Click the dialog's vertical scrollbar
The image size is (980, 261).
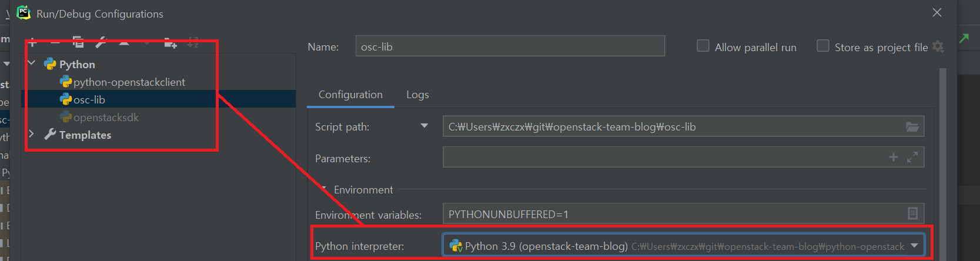tap(943, 163)
